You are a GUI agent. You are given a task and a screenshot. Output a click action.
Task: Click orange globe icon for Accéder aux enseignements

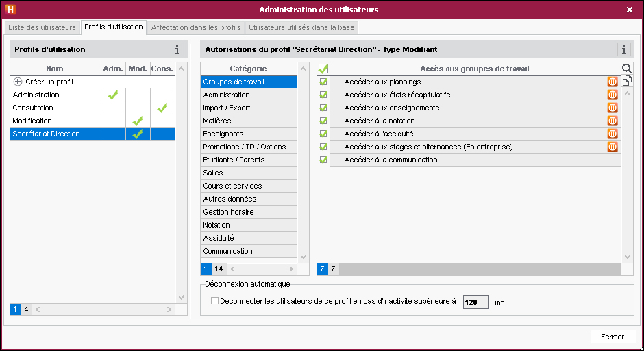pyautogui.click(x=612, y=108)
